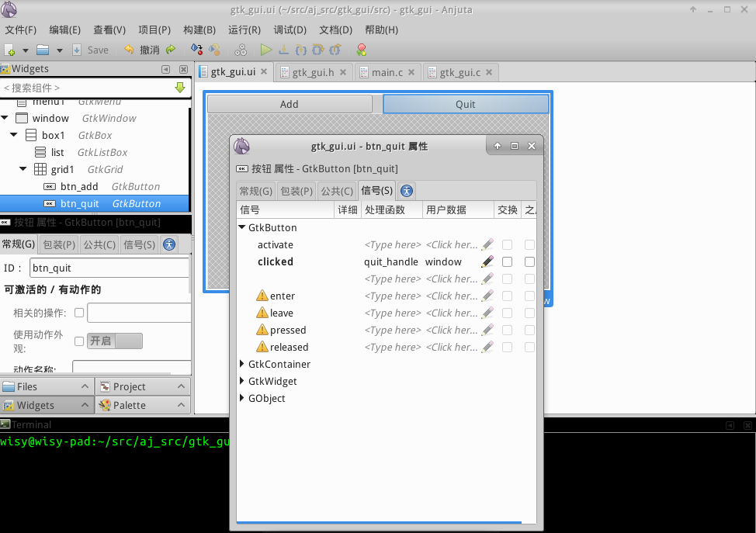Click the Step over debugger icon

(x=317, y=50)
